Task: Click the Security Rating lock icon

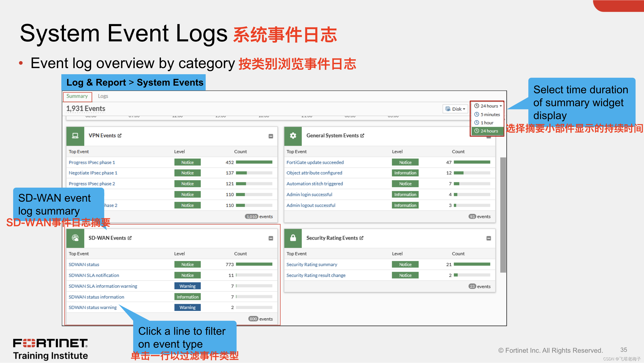Action: click(x=293, y=238)
